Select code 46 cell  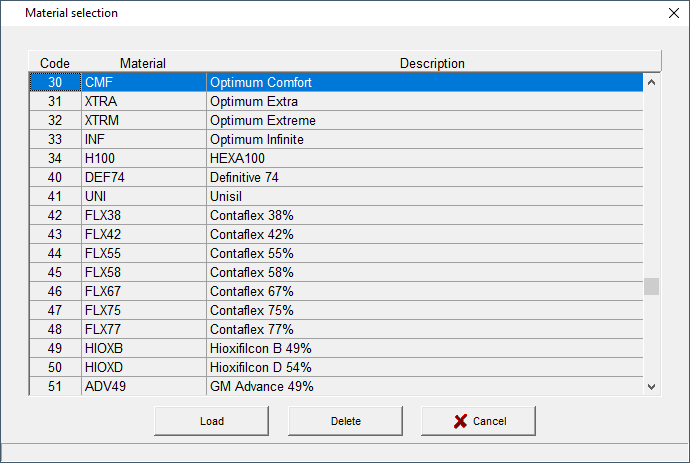click(55, 291)
